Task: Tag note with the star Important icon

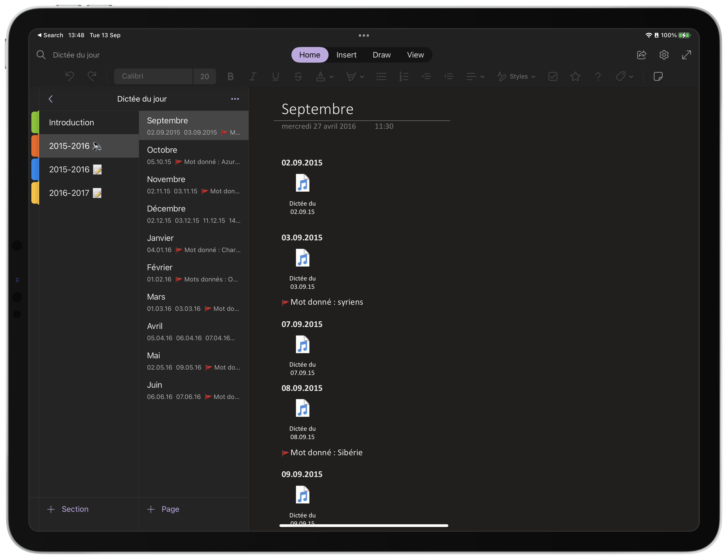Action: [x=575, y=77]
